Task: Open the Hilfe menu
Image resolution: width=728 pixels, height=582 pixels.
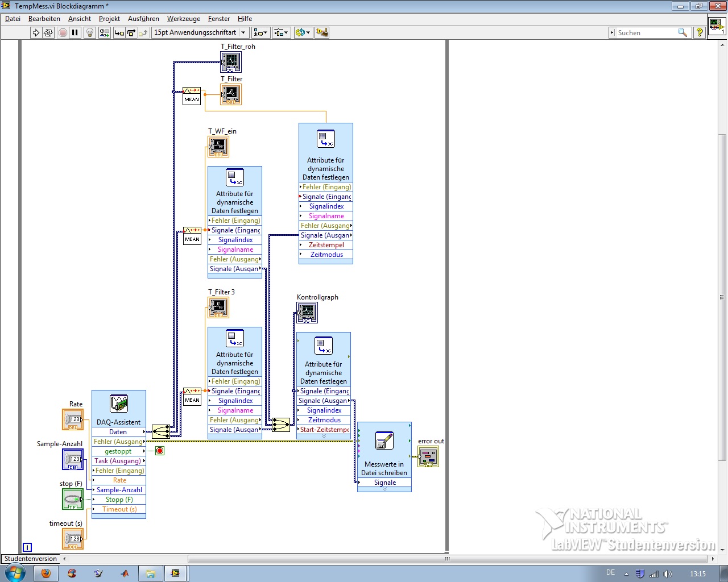Action: (245, 19)
